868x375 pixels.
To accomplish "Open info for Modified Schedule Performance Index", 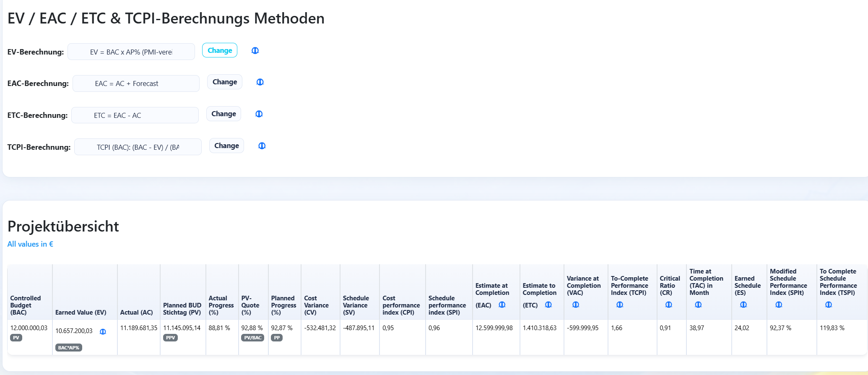I will click(x=779, y=305).
